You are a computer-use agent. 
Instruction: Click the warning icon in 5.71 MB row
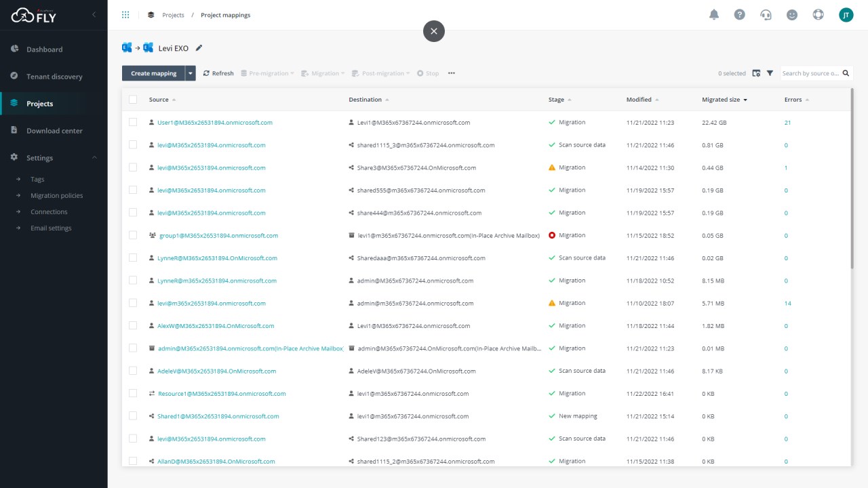click(552, 303)
